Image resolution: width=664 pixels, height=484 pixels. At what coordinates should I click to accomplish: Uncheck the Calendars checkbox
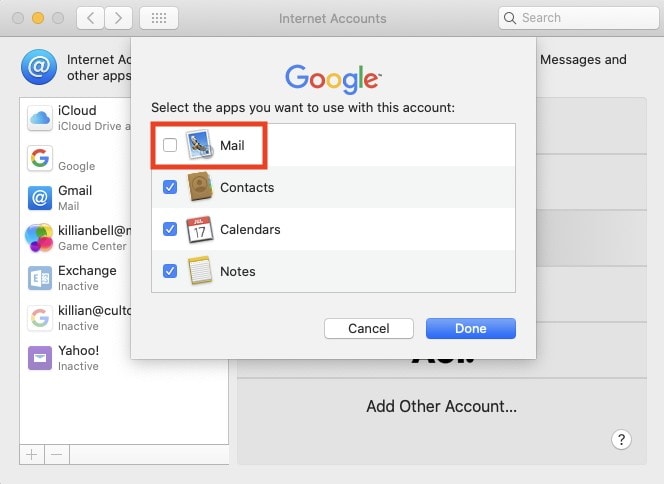170,230
